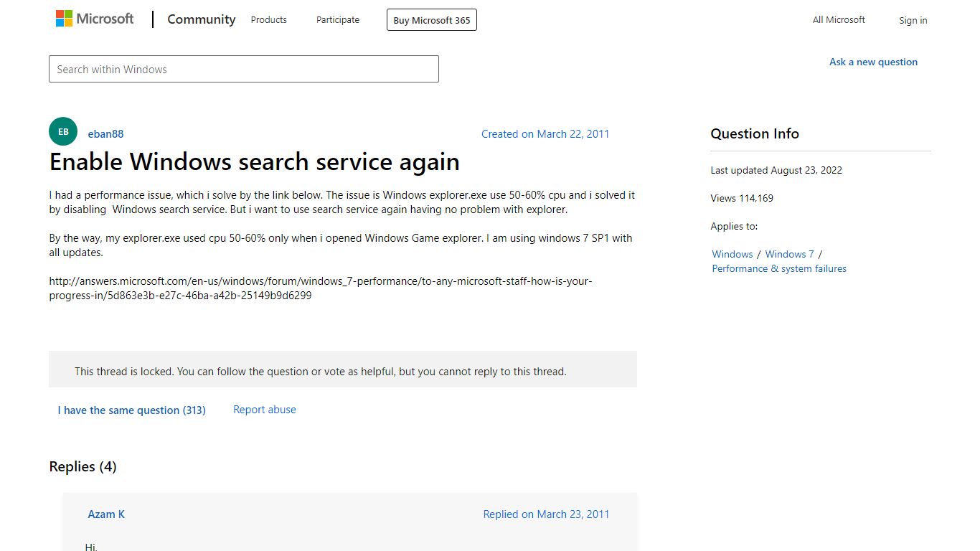
Task: Open the Windows category link
Action: [x=732, y=254]
